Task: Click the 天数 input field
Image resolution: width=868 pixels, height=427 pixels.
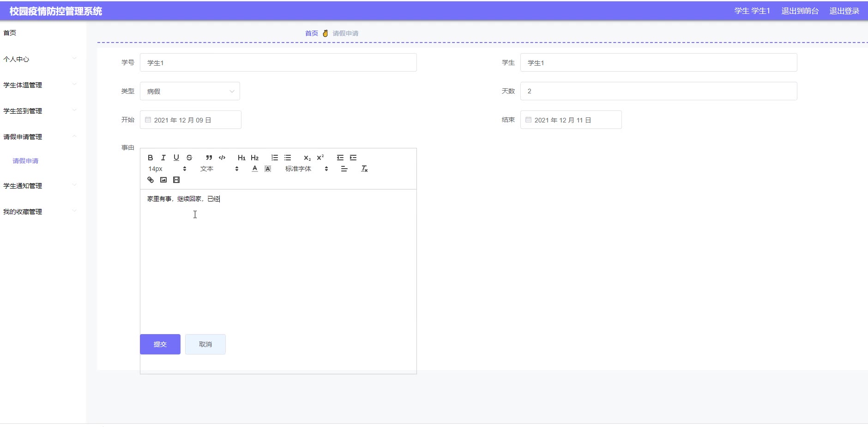Action: pos(659,91)
